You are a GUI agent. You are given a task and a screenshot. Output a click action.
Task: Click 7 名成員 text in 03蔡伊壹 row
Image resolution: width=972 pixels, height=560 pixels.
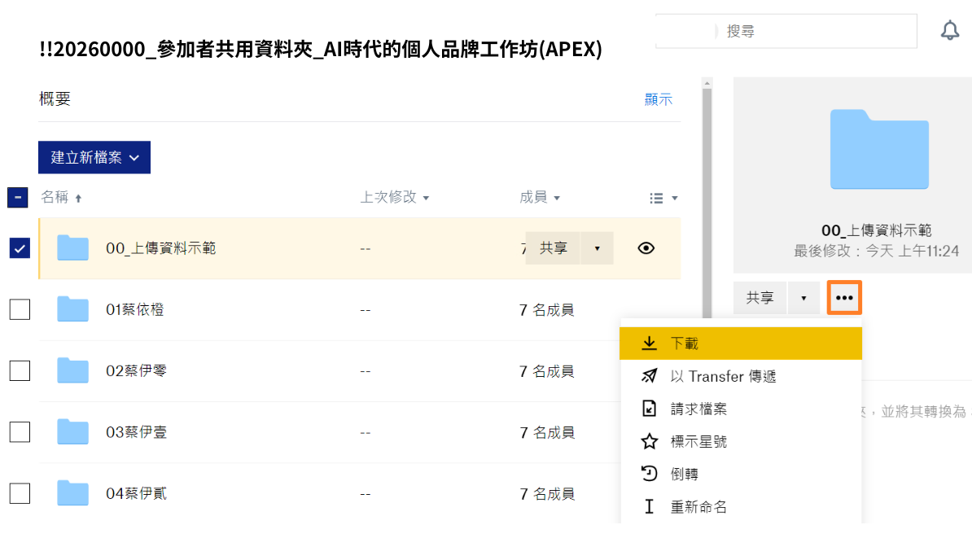(x=547, y=432)
